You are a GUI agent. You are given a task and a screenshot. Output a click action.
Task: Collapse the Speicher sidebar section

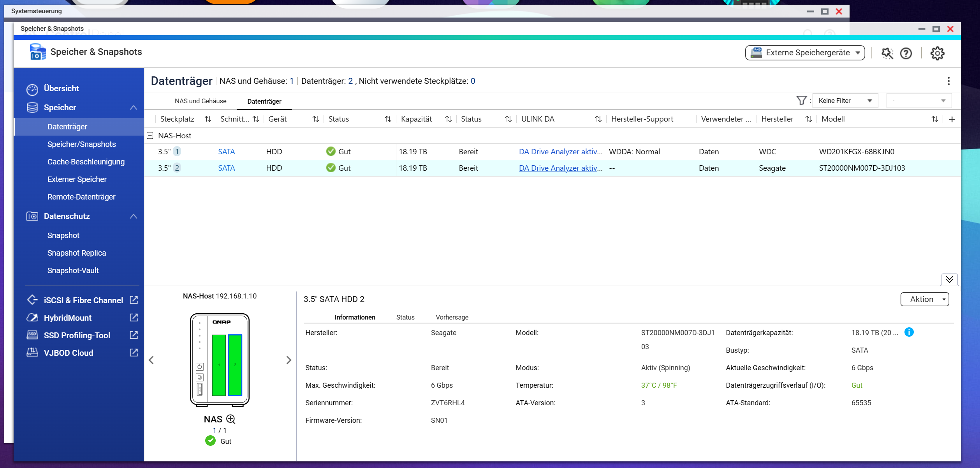tap(133, 108)
